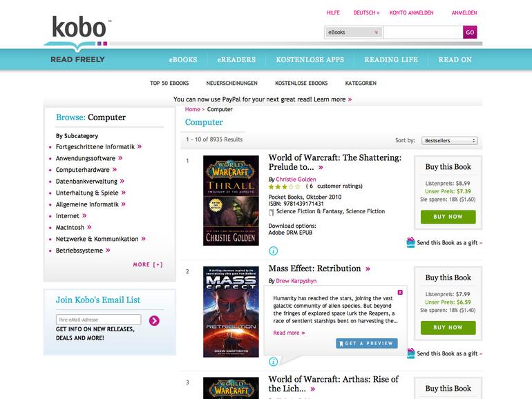532x399 pixels.
Task: Select KATEGORIEN tab
Action: tap(361, 83)
